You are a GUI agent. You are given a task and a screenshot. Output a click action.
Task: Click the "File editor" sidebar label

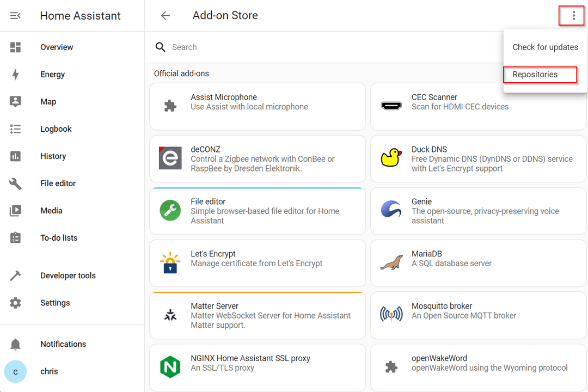58,183
